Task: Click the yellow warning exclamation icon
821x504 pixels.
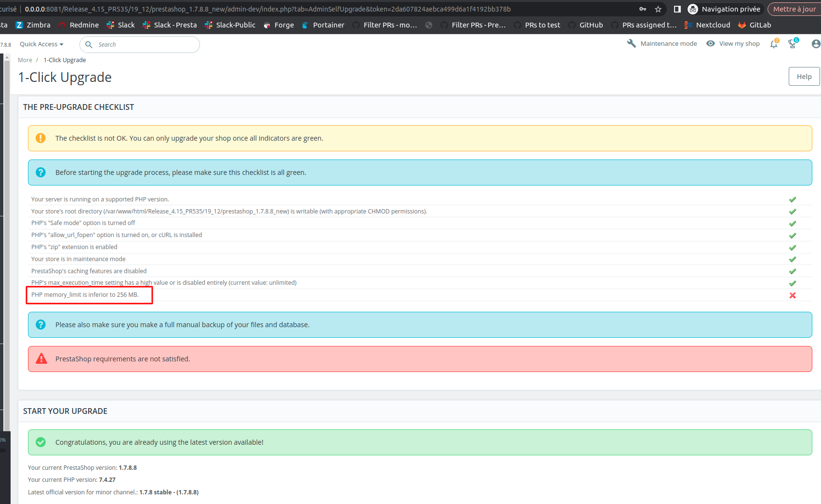Action: click(x=40, y=138)
